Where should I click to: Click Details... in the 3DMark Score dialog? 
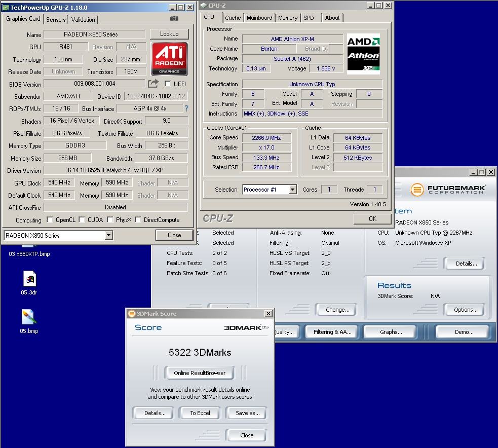pyautogui.click(x=155, y=413)
